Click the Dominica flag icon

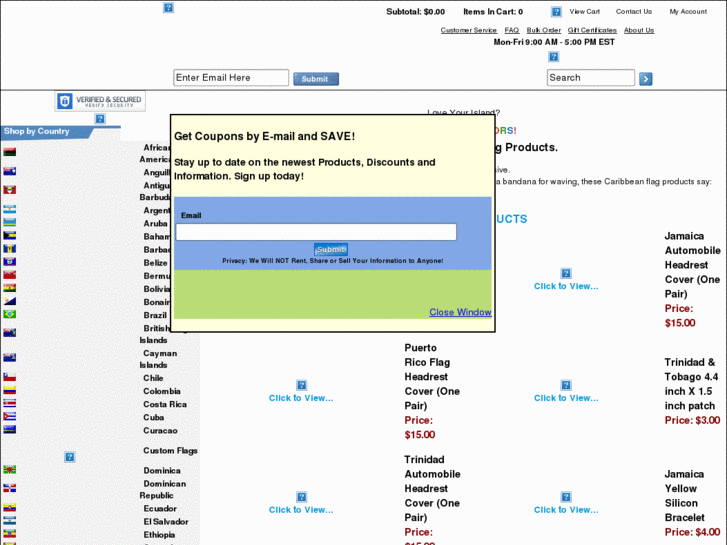click(x=10, y=470)
